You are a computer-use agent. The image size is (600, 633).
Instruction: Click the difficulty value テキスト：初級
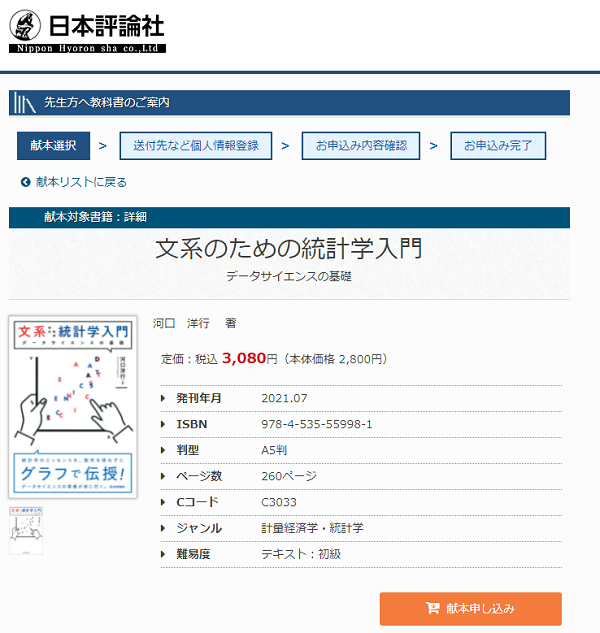[x=301, y=554]
